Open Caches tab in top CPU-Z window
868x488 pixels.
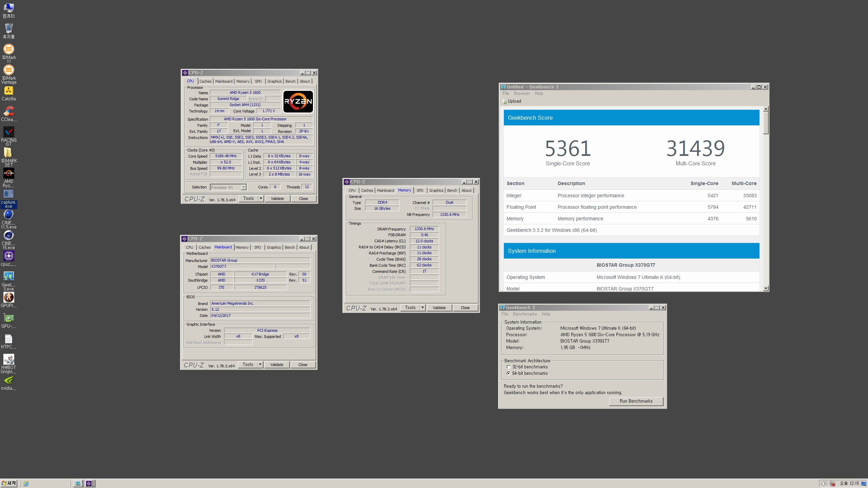pyautogui.click(x=205, y=81)
